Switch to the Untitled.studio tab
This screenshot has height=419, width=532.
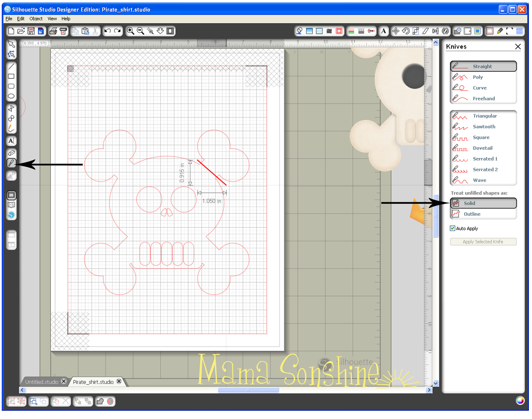point(42,382)
